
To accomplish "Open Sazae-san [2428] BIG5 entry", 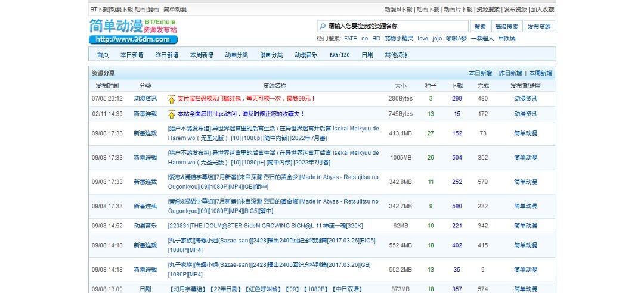I will click(x=271, y=245).
